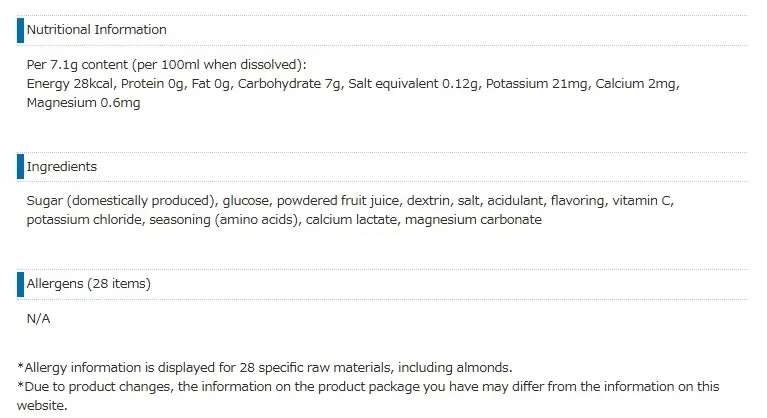Click the 'Per 7.1g content' line
This screenshot has width=767, height=418.
tap(166, 65)
